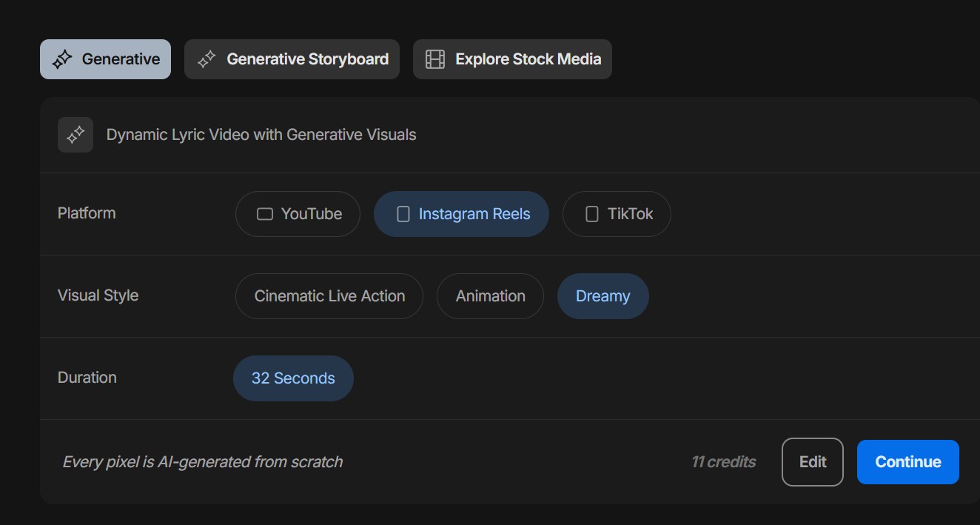The image size is (980, 525).
Task: Open the Explore Stock Media tab
Action: pyautogui.click(x=512, y=59)
